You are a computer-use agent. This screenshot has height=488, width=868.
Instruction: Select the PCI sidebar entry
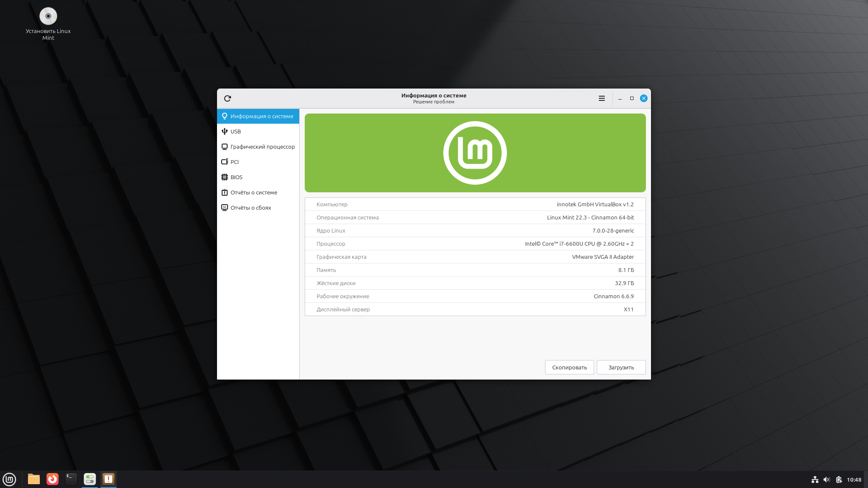(258, 162)
